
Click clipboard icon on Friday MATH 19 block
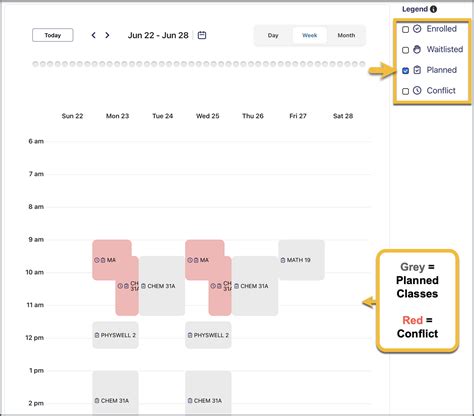(283, 260)
